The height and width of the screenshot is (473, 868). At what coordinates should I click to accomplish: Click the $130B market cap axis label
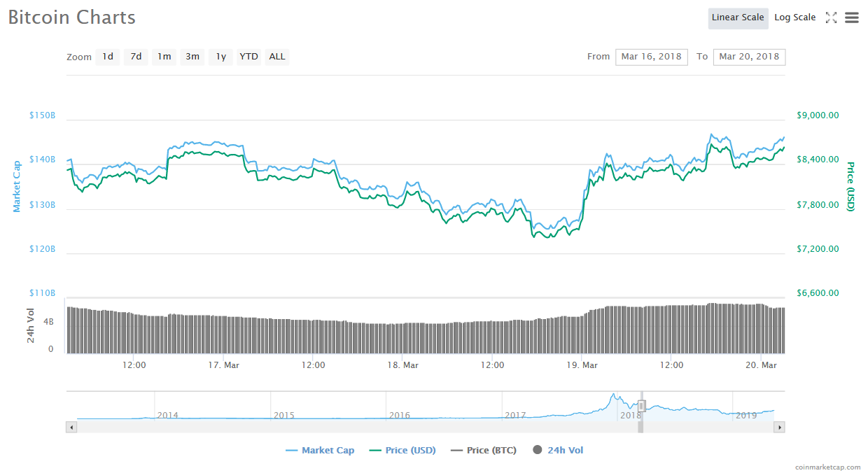[x=42, y=204]
